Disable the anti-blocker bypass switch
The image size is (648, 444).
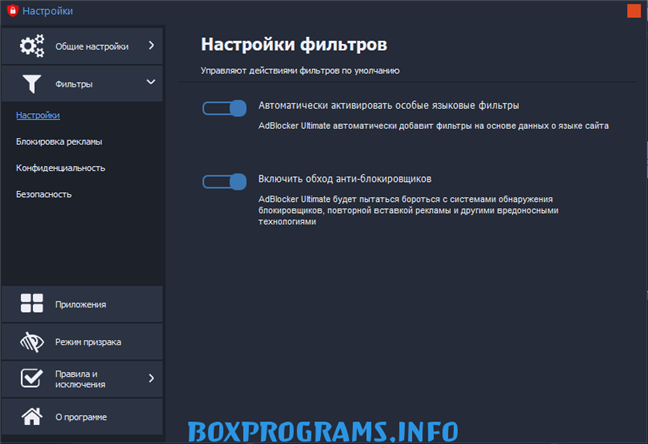point(224,181)
